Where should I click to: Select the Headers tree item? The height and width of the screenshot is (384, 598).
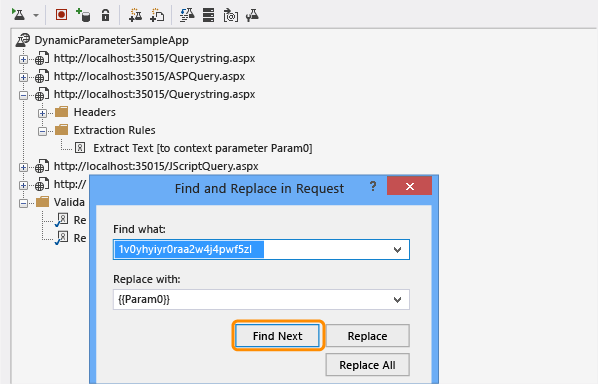click(x=94, y=112)
